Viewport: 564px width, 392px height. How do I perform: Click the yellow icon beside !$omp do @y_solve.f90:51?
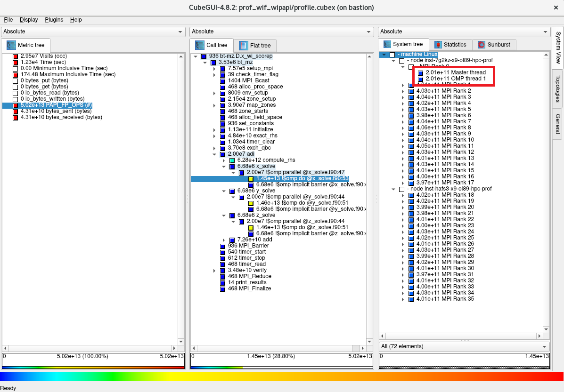click(x=251, y=203)
